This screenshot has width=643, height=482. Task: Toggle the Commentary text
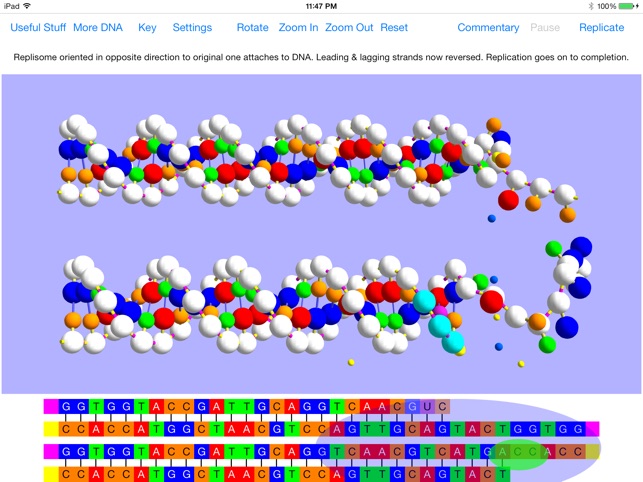[x=488, y=27]
